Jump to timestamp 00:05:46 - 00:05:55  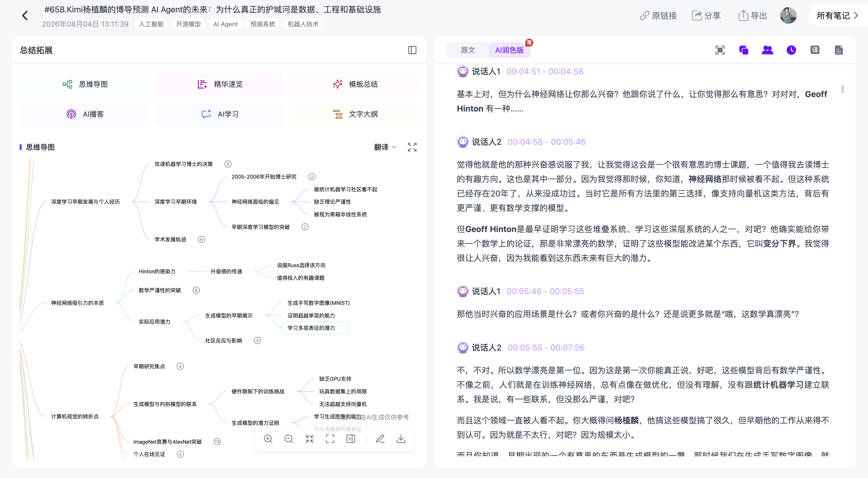545,291
